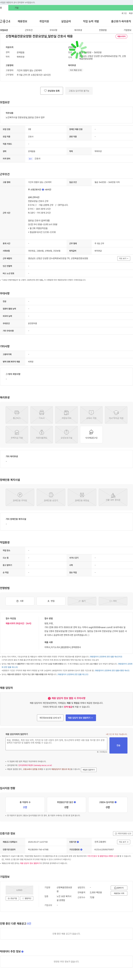133x980 pixels.
Task: Click the 장애인용 승강기 facility icon
Action: pos(51,497)
